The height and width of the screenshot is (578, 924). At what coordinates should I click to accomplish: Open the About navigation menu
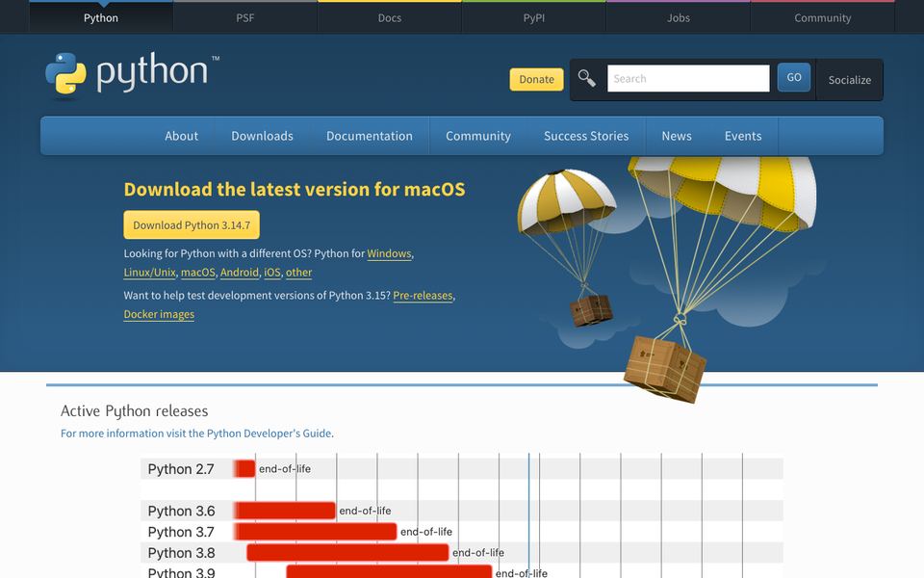coord(182,136)
